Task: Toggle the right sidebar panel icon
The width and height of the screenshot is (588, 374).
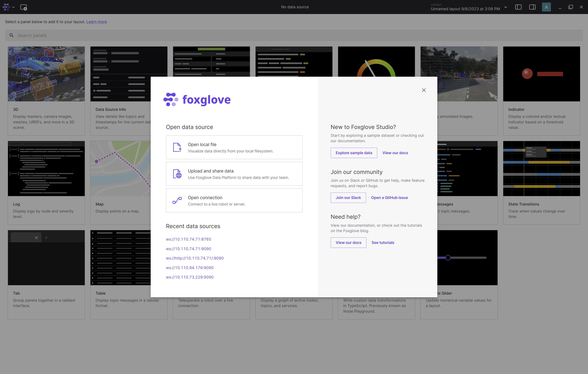Action: coord(532,7)
